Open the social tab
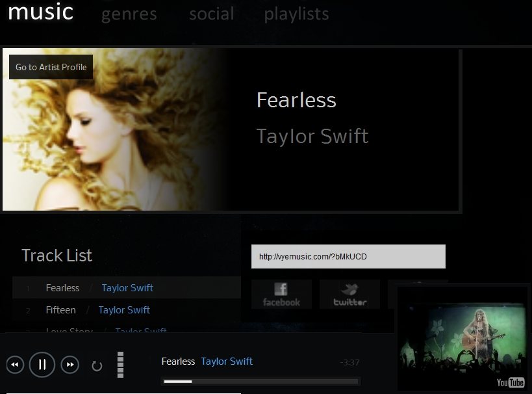This screenshot has height=394, width=532. [212, 14]
